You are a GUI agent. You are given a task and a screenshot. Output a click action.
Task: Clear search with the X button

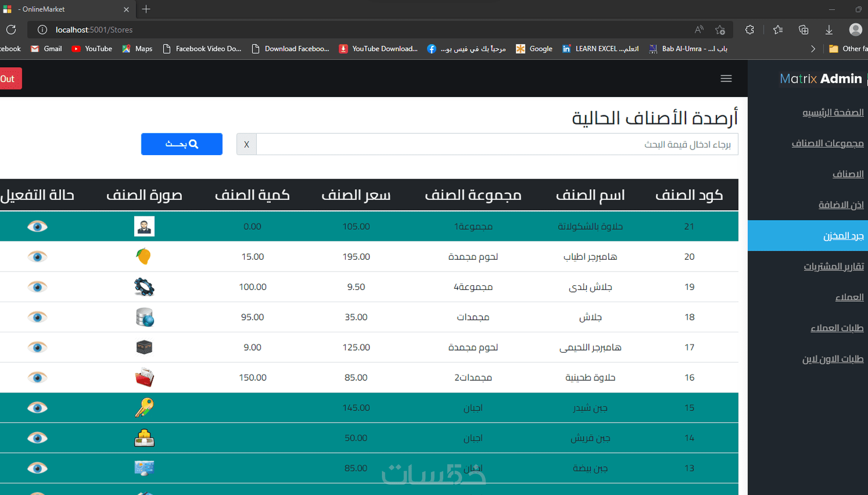[247, 144]
